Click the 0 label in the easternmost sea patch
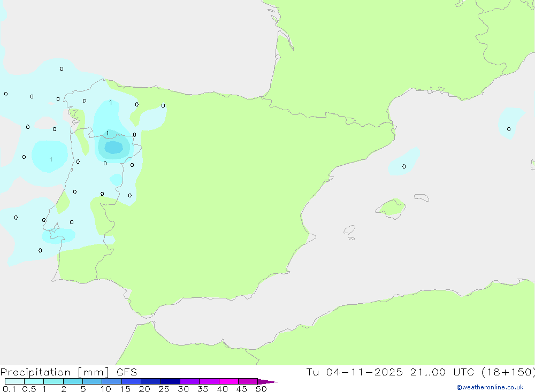 508,129
